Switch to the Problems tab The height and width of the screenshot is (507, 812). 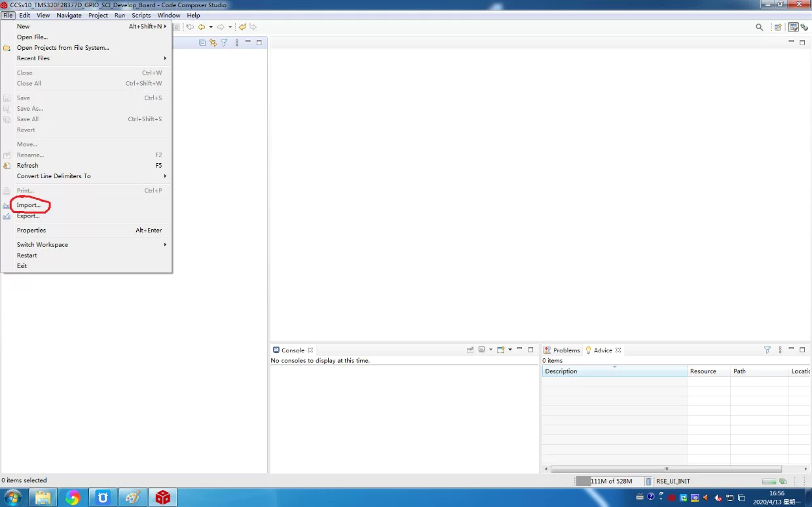562,350
